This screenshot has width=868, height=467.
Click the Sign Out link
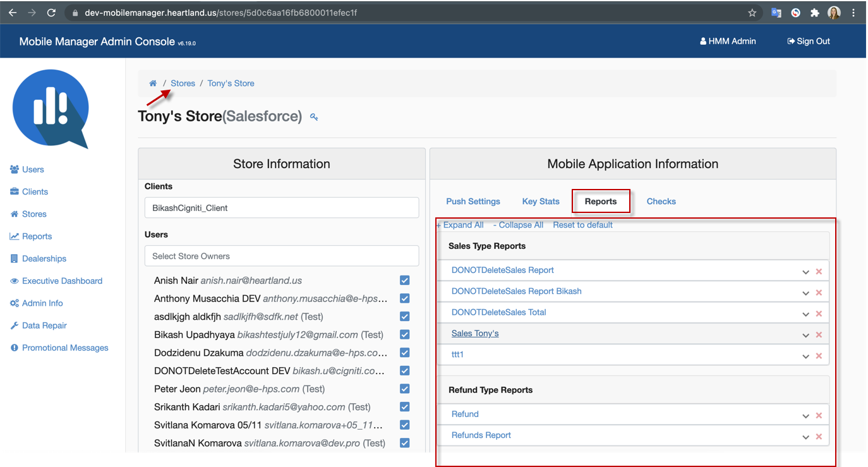(809, 41)
